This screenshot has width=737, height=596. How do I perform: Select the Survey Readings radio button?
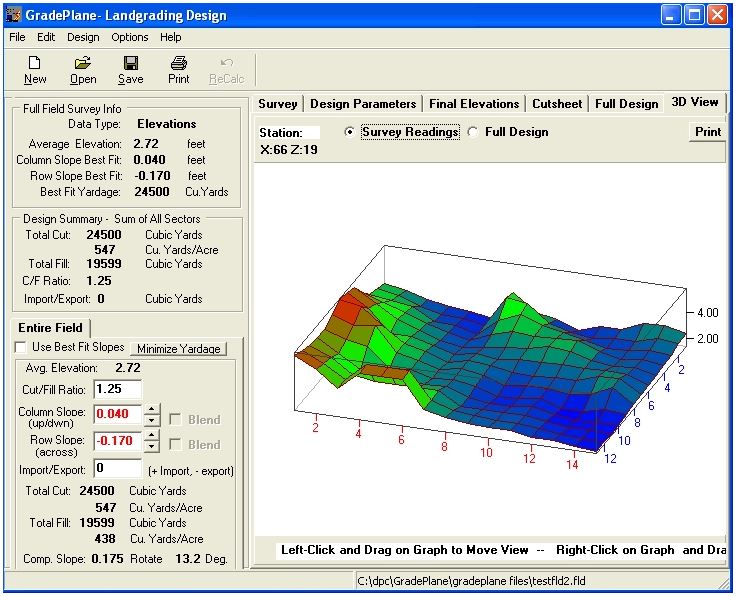349,132
